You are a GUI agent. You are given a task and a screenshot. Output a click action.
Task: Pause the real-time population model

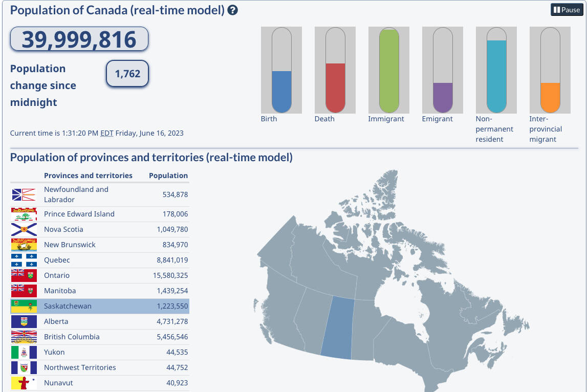click(567, 9)
